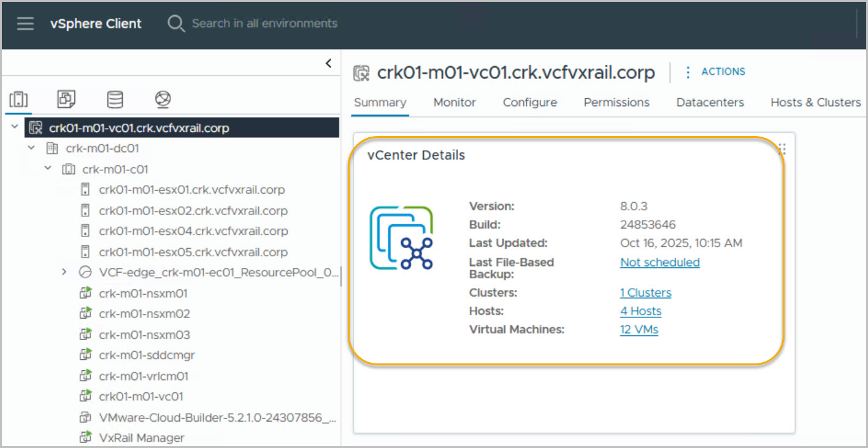
Task: Open the Configure tab
Action: [530, 103]
